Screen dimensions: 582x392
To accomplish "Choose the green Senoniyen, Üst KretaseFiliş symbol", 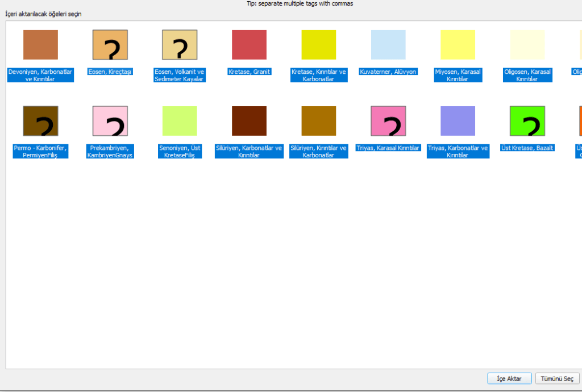I will [180, 121].
